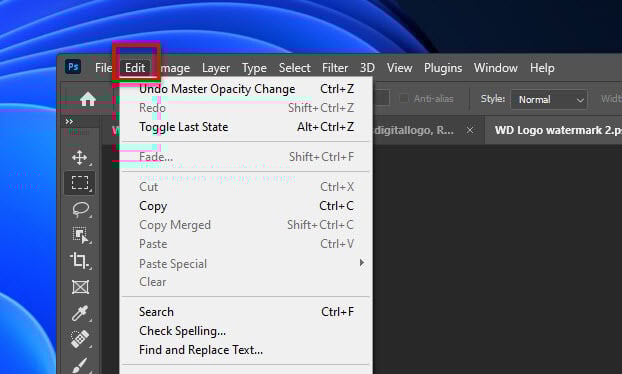Choose Paste in the Edit menu
622x374 pixels.
[x=246, y=244]
